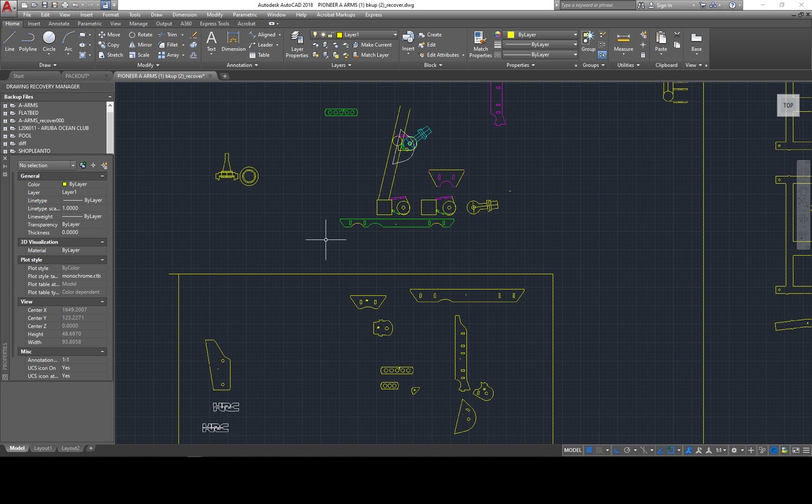Click the yellow ByLayer color swatch
This screenshot has width=812, height=504.
[510, 35]
